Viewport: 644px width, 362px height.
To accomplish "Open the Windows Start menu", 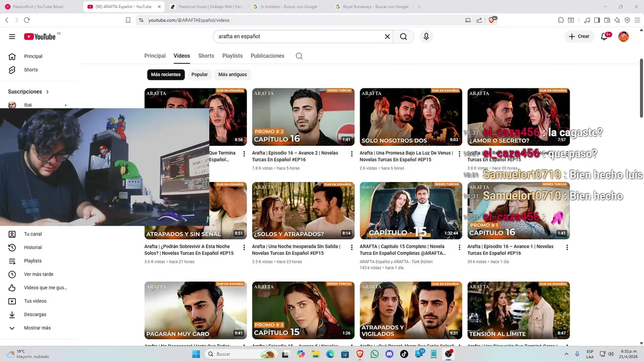I will [196, 354].
